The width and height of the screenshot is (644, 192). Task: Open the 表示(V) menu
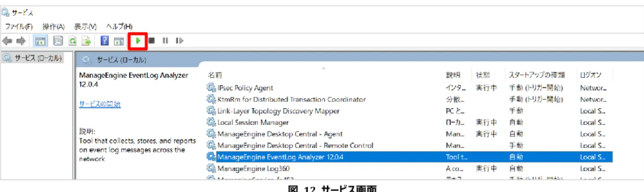(x=85, y=26)
